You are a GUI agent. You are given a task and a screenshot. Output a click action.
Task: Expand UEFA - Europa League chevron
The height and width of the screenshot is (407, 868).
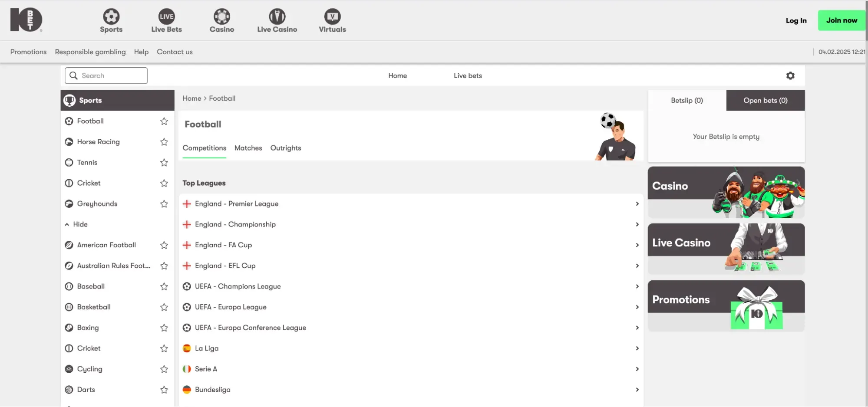(637, 307)
